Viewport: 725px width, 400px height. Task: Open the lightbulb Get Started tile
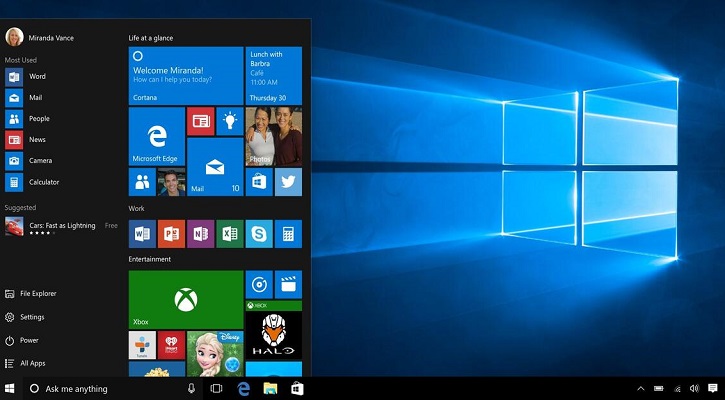pyautogui.click(x=230, y=121)
